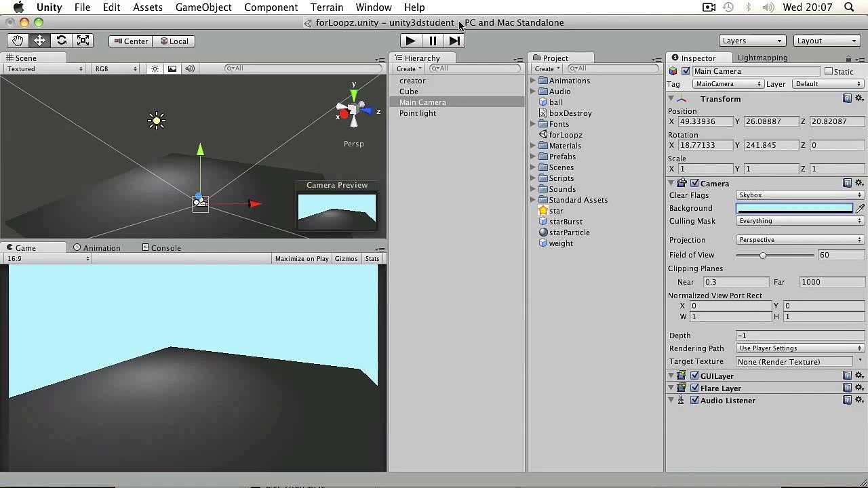The width and height of the screenshot is (868, 488).
Task: Open Spotlight search in menu bar
Action: [x=849, y=7]
